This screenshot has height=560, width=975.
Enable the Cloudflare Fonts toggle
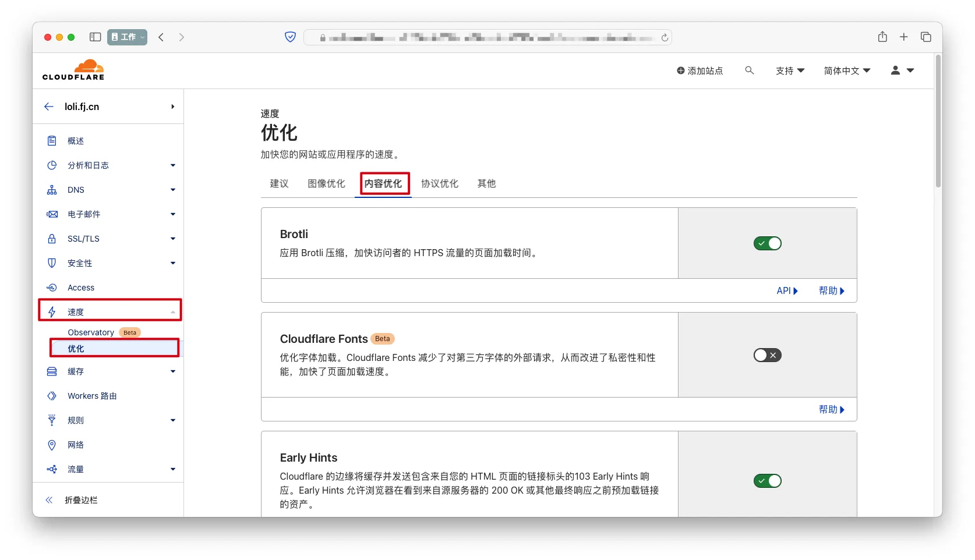[768, 355]
